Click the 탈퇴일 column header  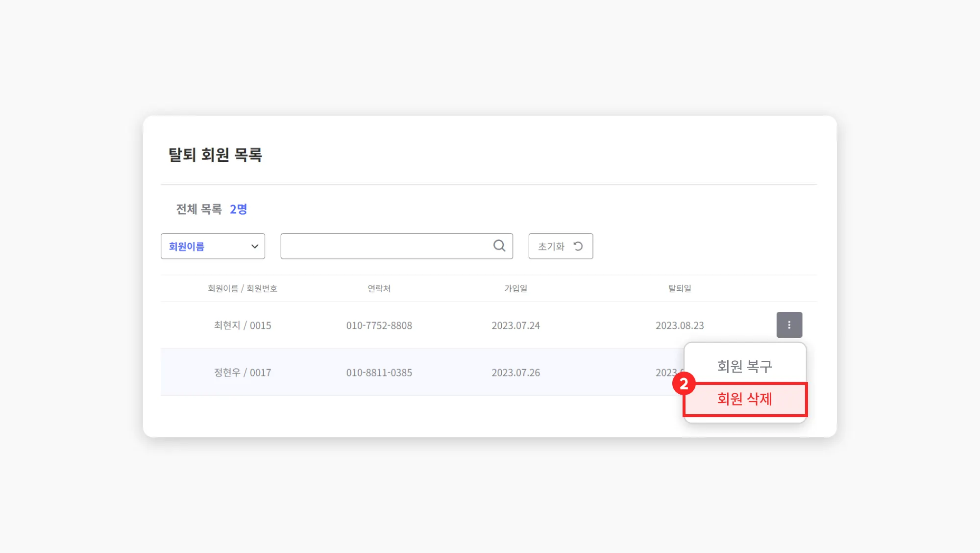click(x=679, y=288)
